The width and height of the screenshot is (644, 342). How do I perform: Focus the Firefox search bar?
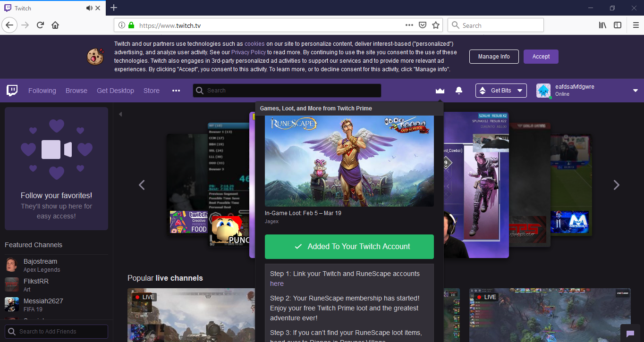click(x=496, y=25)
